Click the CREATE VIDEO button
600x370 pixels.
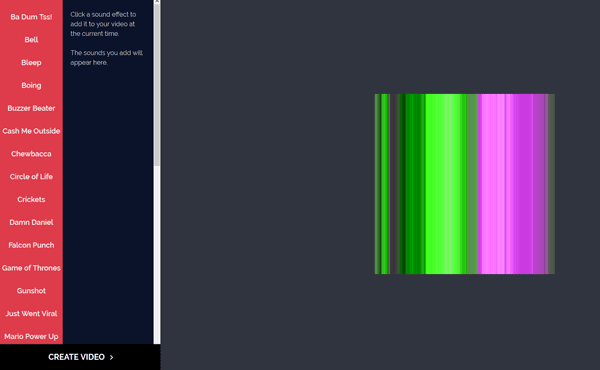[80, 357]
